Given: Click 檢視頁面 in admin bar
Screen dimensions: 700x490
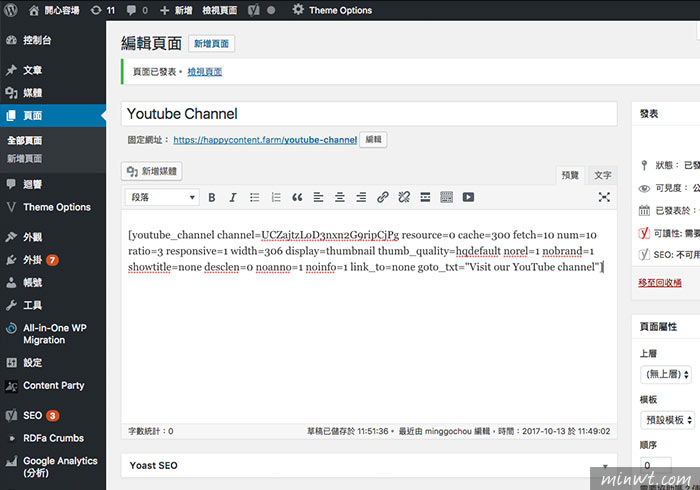Looking at the screenshot, I should (x=220, y=10).
